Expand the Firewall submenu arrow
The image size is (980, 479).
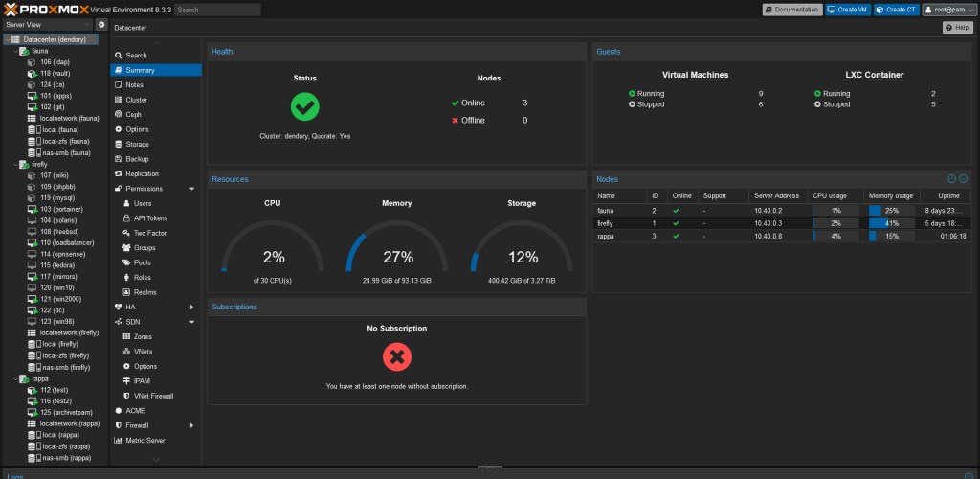(191, 425)
